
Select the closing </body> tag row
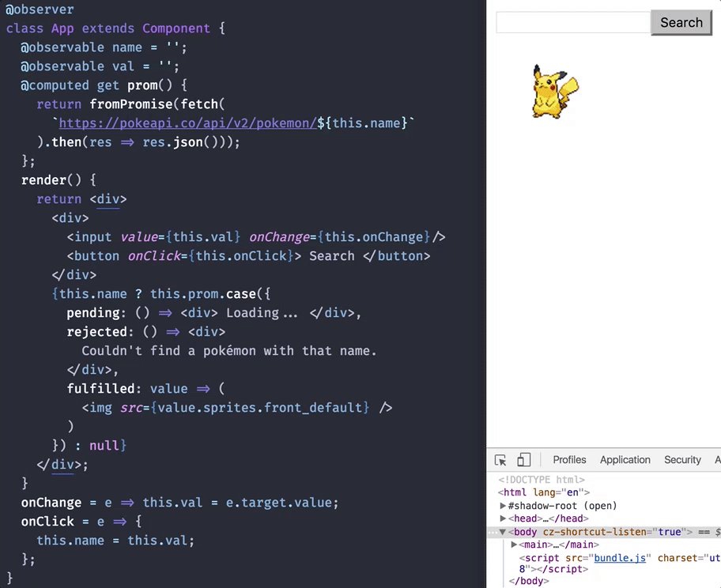coord(529,581)
